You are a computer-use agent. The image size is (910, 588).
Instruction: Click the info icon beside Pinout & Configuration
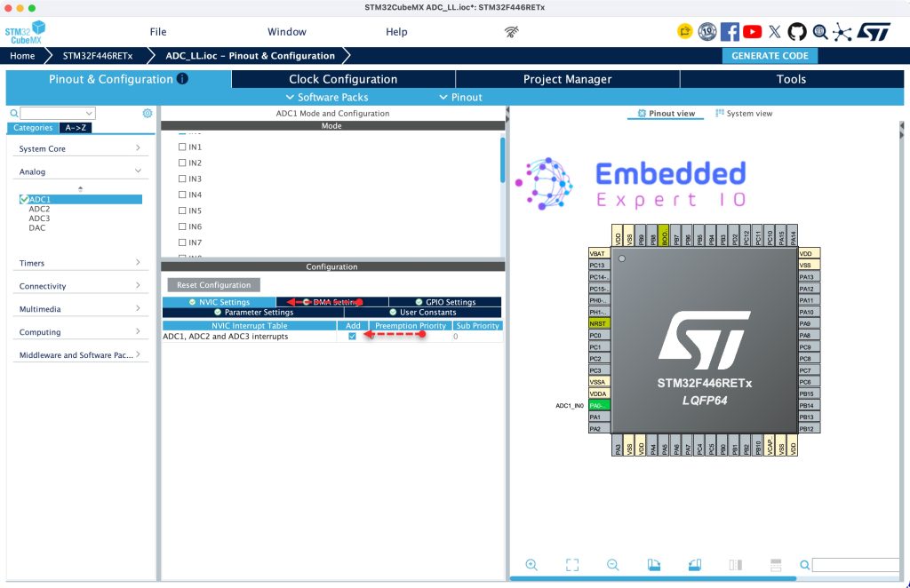182,78
